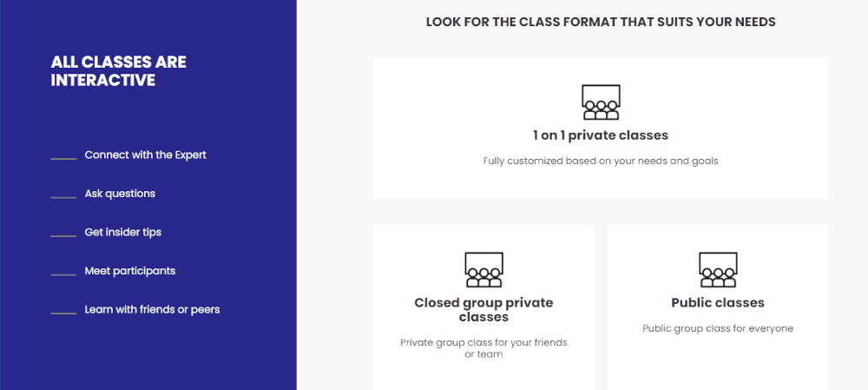Image resolution: width=868 pixels, height=390 pixels.
Task: Open the Public classes title
Action: [x=718, y=302]
